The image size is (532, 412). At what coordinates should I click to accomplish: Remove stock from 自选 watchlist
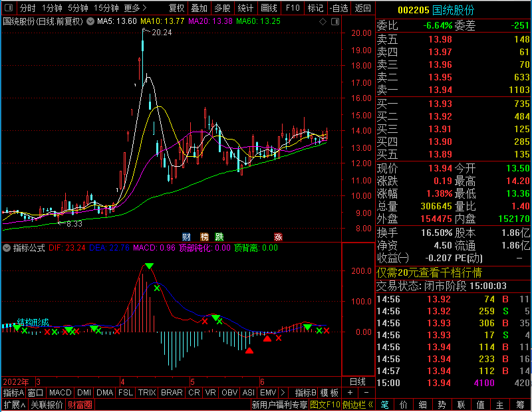tap(339, 8)
